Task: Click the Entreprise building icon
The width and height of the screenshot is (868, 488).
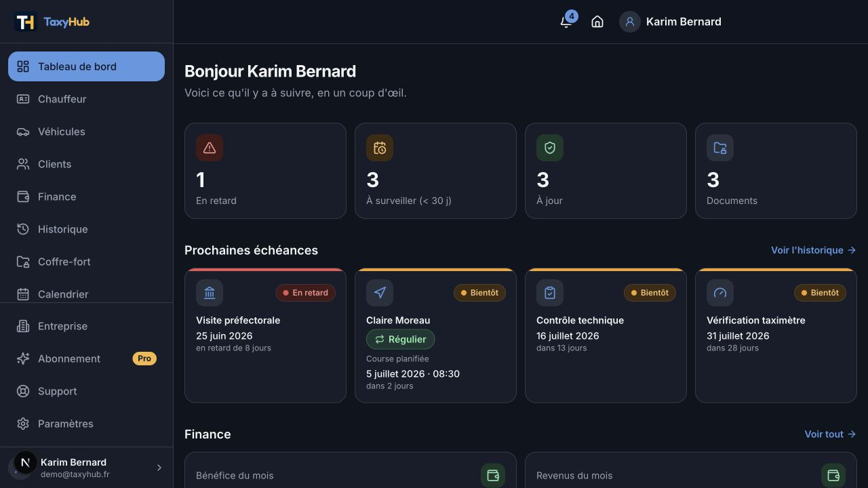Action: [x=23, y=326]
